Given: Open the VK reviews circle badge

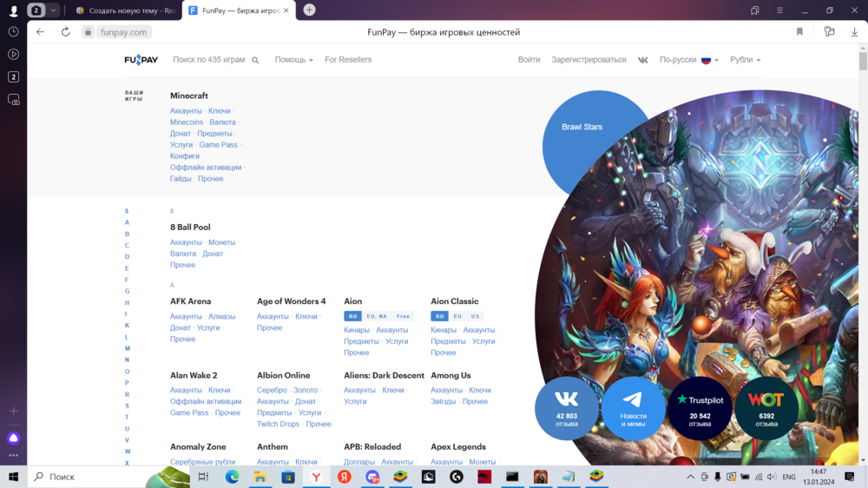Looking at the screenshot, I should pos(566,408).
